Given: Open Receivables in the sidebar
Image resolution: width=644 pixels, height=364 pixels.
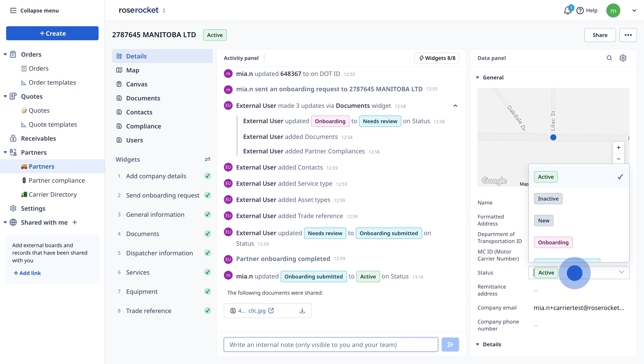Looking at the screenshot, I should [38, 138].
